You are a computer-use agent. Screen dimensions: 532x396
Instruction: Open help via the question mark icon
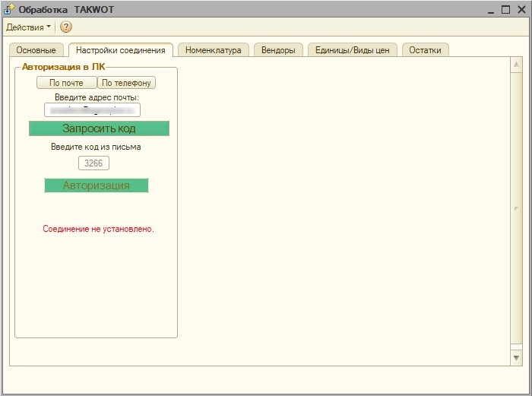[66, 27]
